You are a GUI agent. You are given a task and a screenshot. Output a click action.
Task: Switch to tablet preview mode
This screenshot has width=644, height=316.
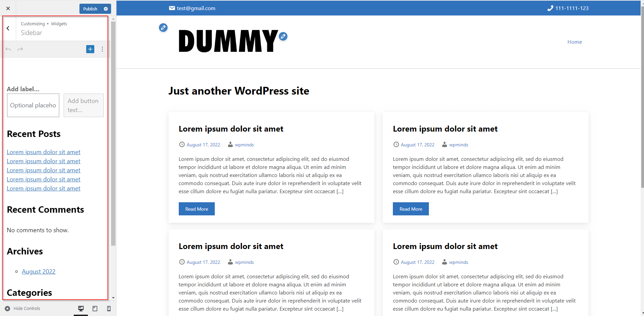point(95,308)
